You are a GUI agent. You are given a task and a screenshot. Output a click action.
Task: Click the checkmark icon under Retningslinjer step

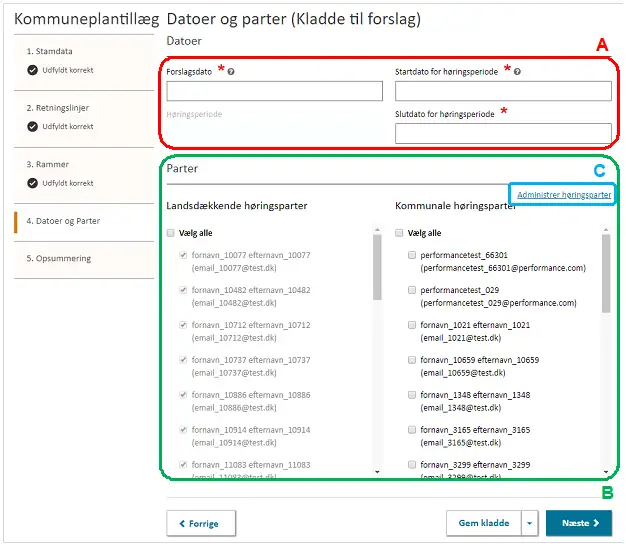[33, 127]
